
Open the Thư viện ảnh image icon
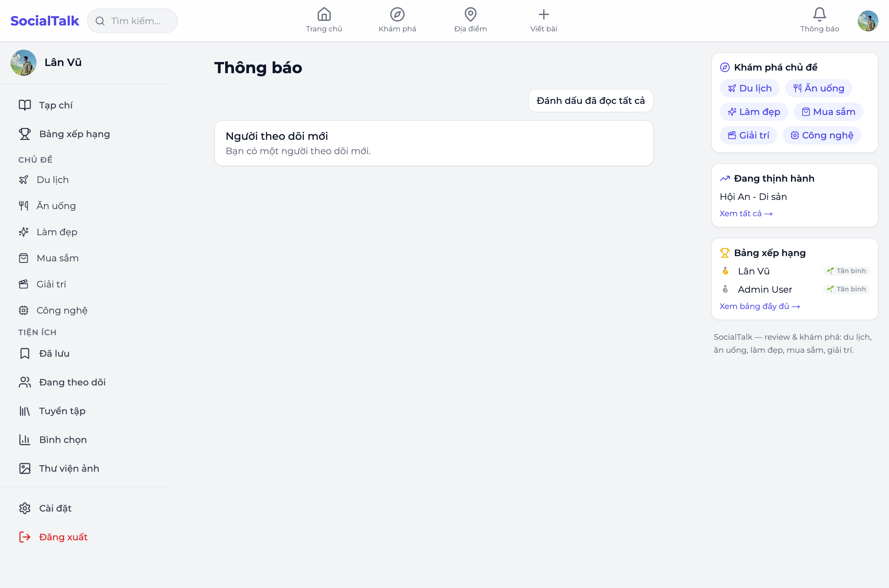click(x=25, y=468)
